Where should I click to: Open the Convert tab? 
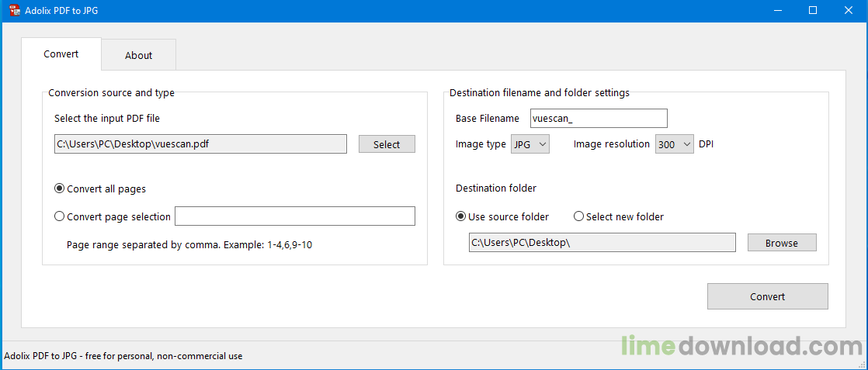tap(61, 54)
